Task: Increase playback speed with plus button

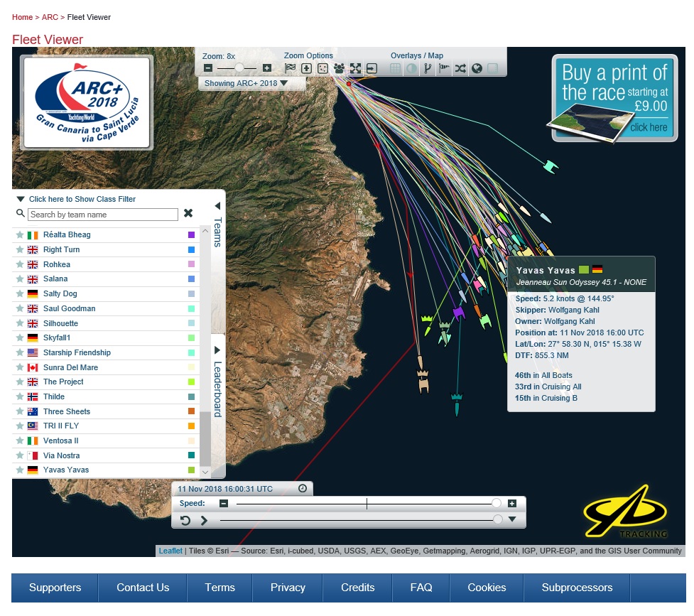Action: pos(512,504)
